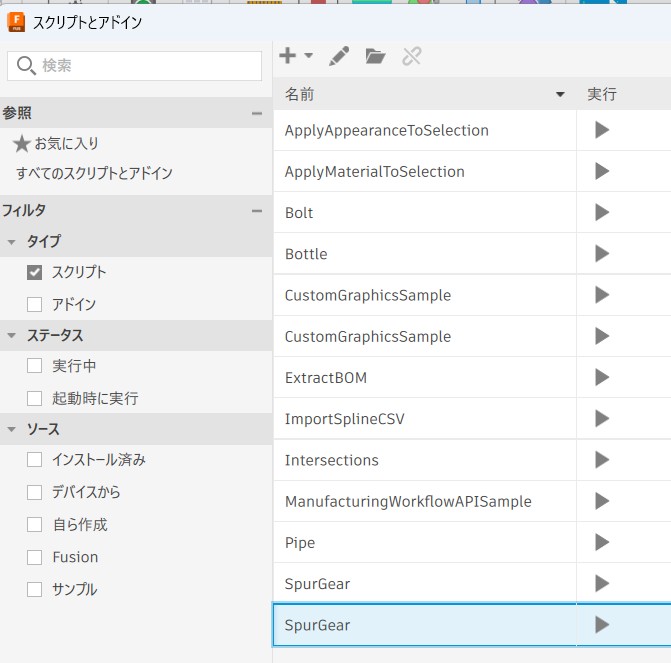Select the Bolt script name

(x=299, y=213)
